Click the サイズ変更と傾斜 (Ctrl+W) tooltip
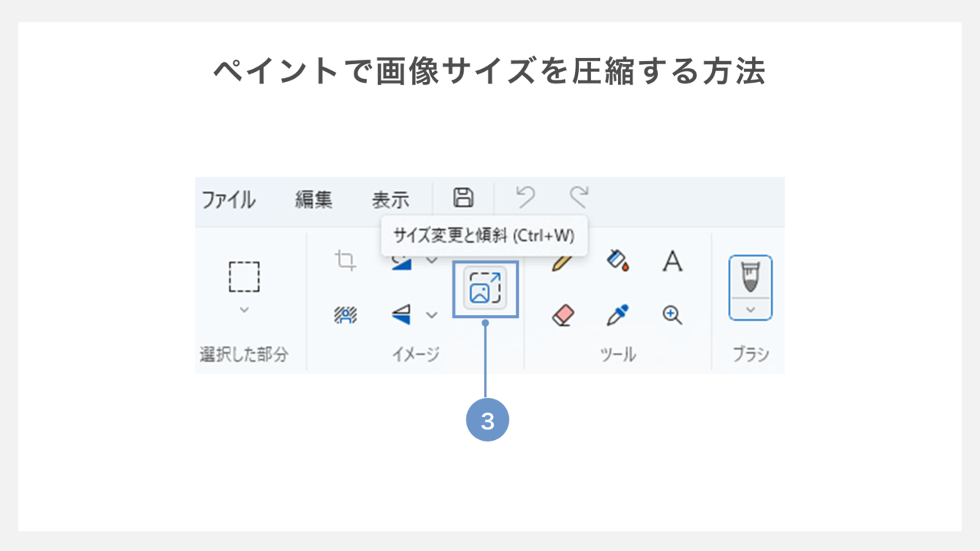The image size is (980, 551). click(x=484, y=236)
